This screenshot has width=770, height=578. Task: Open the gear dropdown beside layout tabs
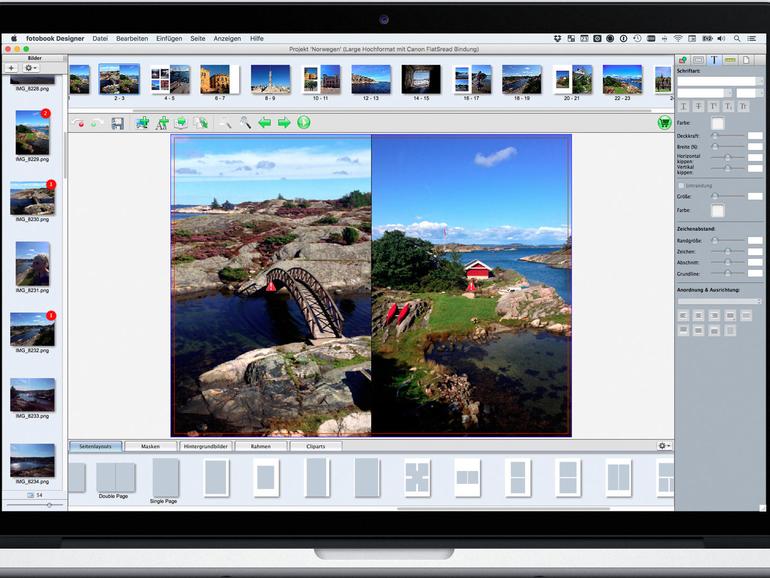(x=664, y=446)
